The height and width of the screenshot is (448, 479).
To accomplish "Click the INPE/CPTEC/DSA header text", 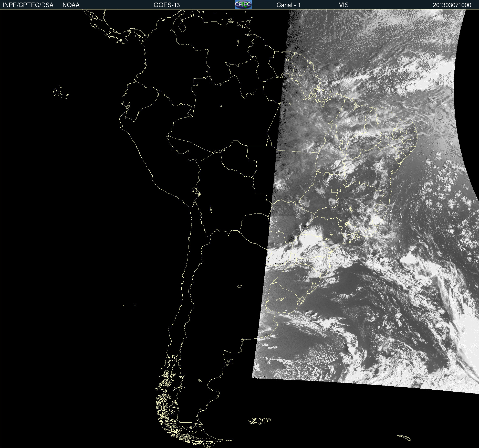I will 28,5.
